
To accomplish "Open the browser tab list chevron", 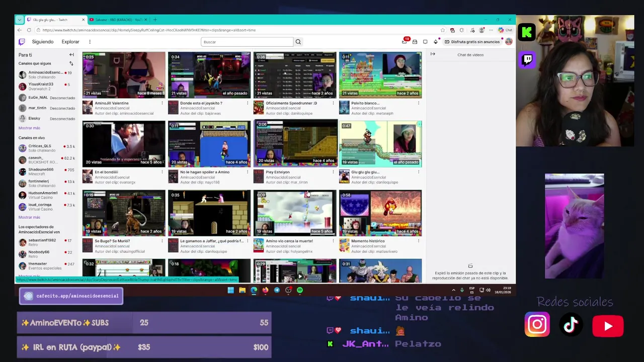I will click(x=19, y=20).
